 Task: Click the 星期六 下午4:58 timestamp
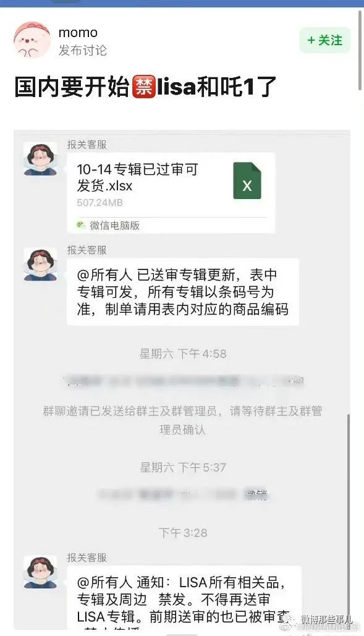pyautogui.click(x=183, y=354)
